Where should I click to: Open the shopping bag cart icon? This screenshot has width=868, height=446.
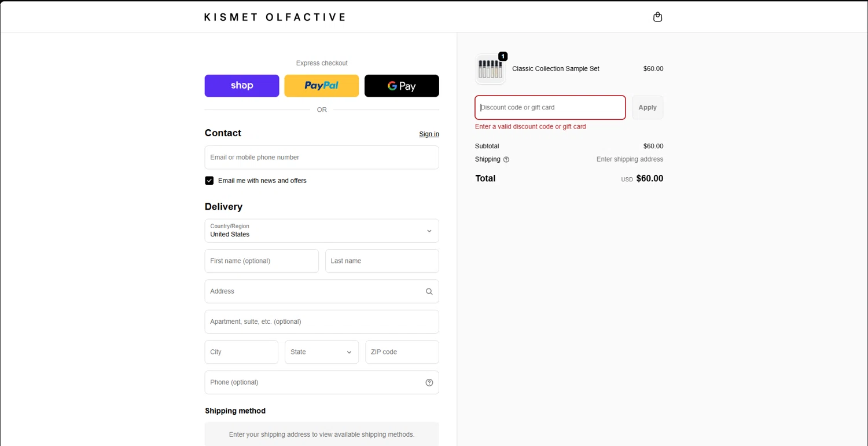pyautogui.click(x=657, y=17)
